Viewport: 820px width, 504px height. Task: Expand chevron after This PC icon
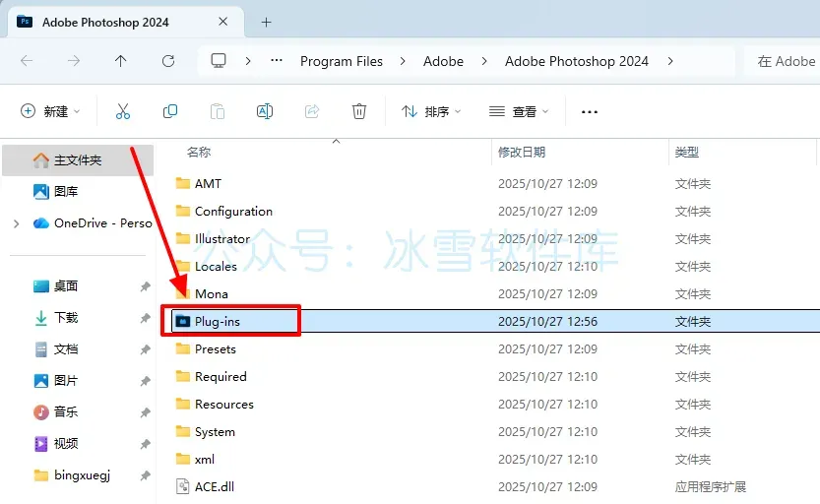pyautogui.click(x=248, y=61)
